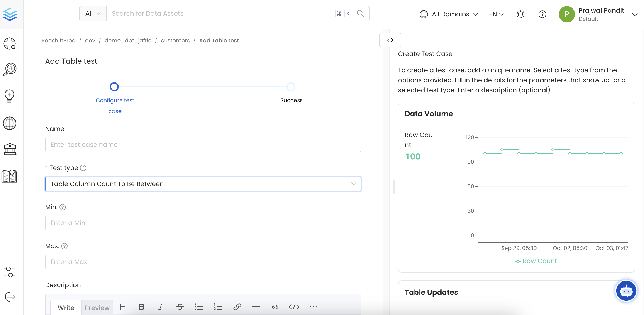
Task: Click the Min input field
Action: 203,223
